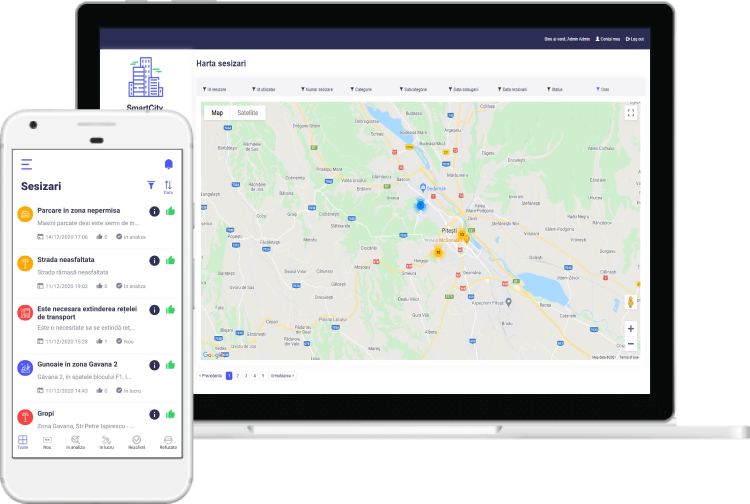This screenshot has width=750, height=504.
Task: Click the blue cluster marker on the map
Action: click(420, 205)
